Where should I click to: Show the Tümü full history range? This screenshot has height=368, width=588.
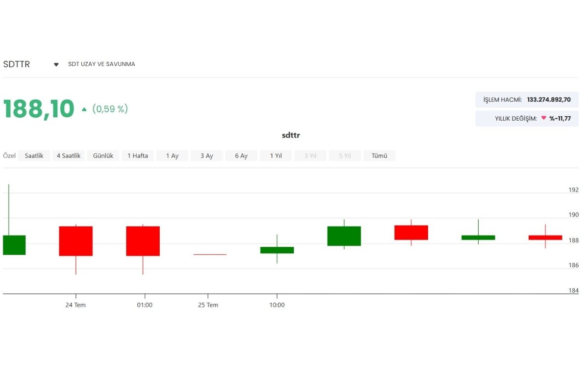pos(379,156)
